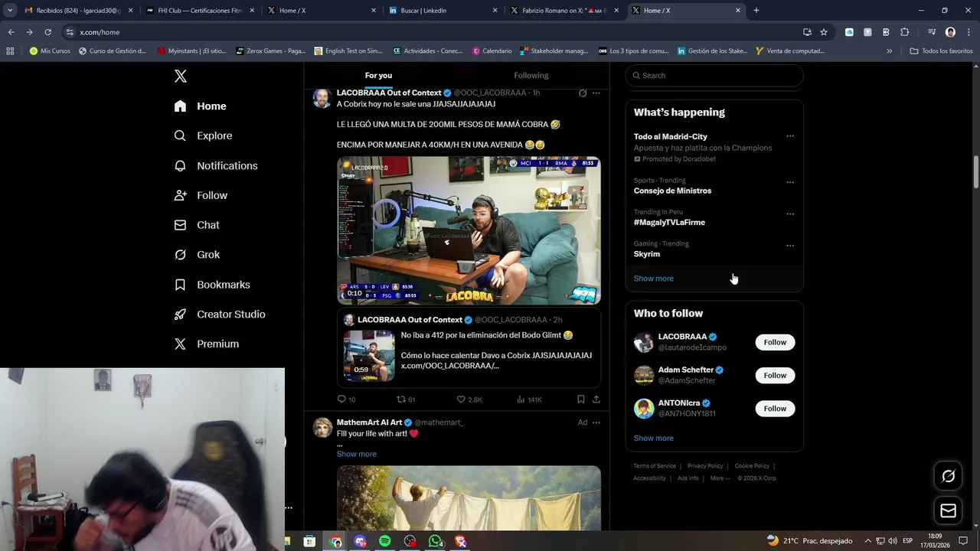Viewport: 980px width, 551px height.
Task: Open Follow item in left sidebar
Action: coord(201,195)
